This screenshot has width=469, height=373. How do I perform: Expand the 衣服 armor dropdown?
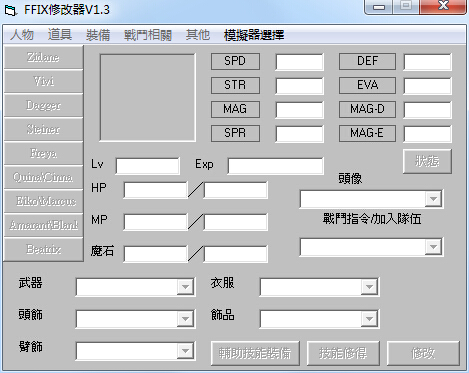tap(369, 287)
